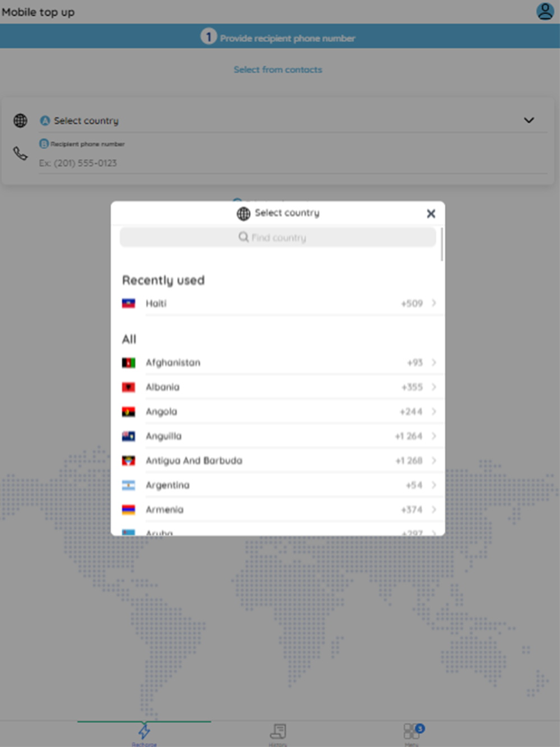Screen dimensions: 560x747
Task: Click the search magnifier icon
Action: (244, 237)
